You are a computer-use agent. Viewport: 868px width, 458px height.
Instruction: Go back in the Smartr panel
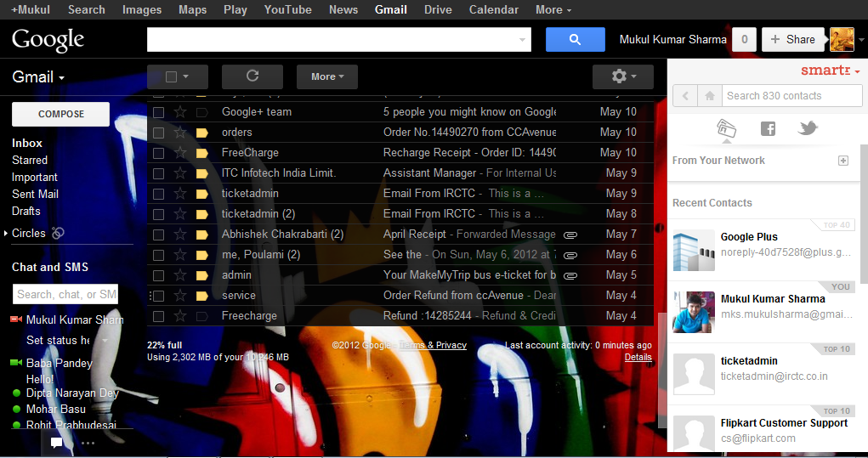(x=685, y=96)
